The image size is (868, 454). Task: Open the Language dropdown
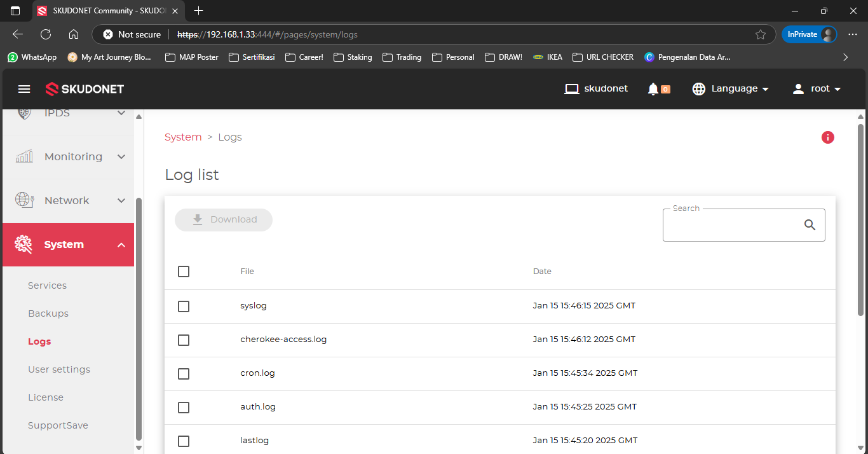[731, 89]
